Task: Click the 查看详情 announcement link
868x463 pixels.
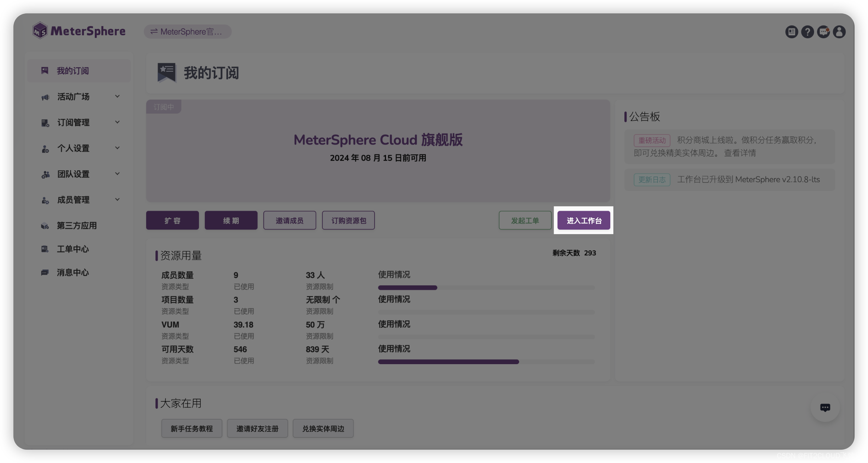Action: point(740,153)
